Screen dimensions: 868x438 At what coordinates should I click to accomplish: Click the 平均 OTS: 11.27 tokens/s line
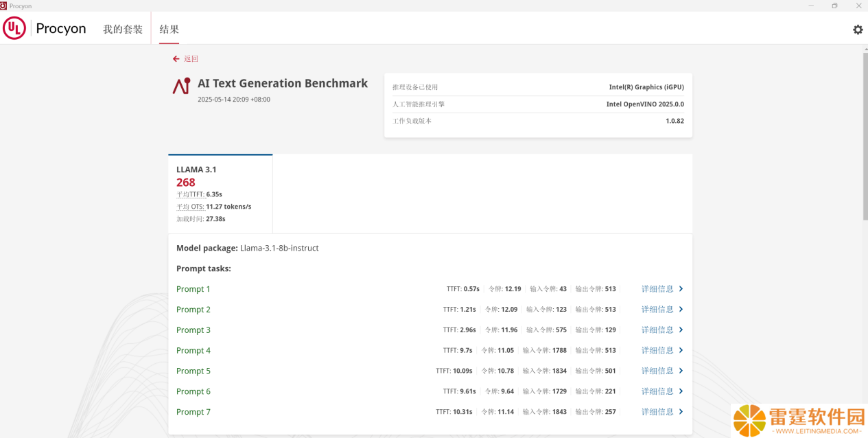[x=213, y=207]
